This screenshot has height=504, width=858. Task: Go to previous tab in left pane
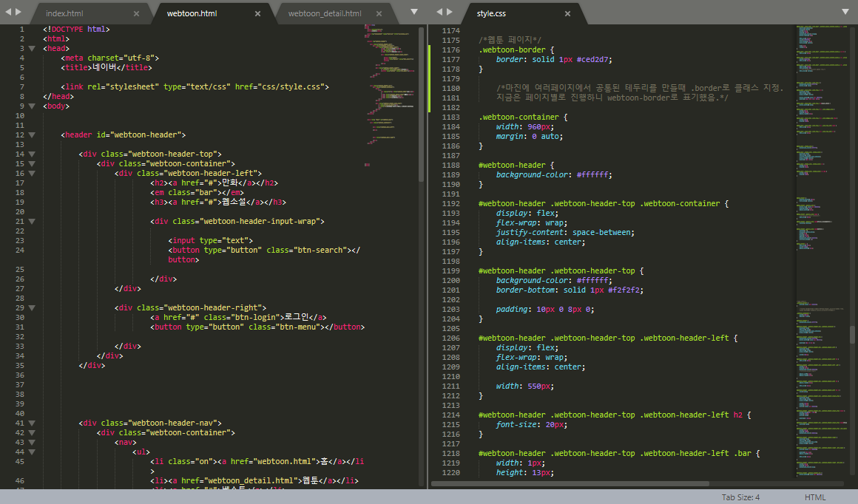pos(8,12)
